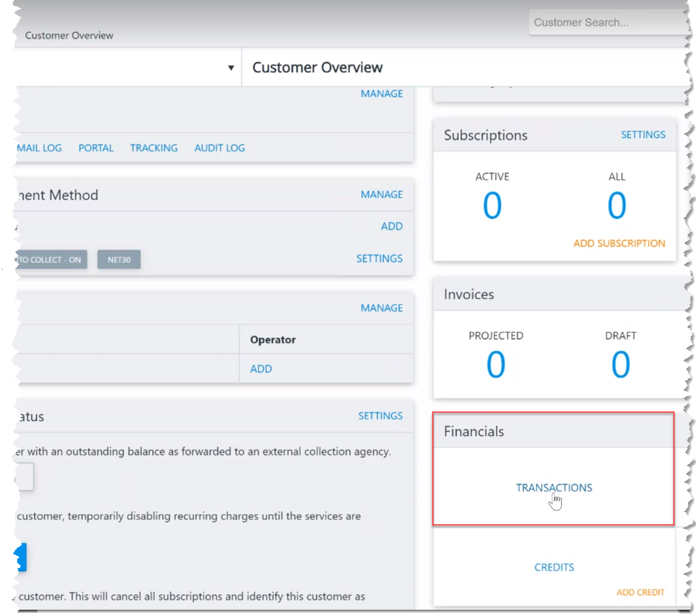Open the MAIL LOG link
This screenshot has width=696, height=616.
(x=39, y=148)
